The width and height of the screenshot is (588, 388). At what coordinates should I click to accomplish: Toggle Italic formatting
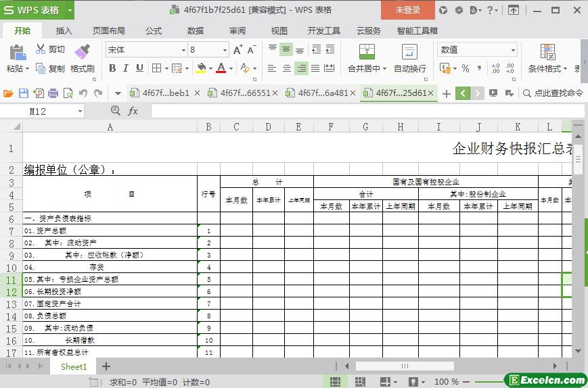tap(126, 68)
